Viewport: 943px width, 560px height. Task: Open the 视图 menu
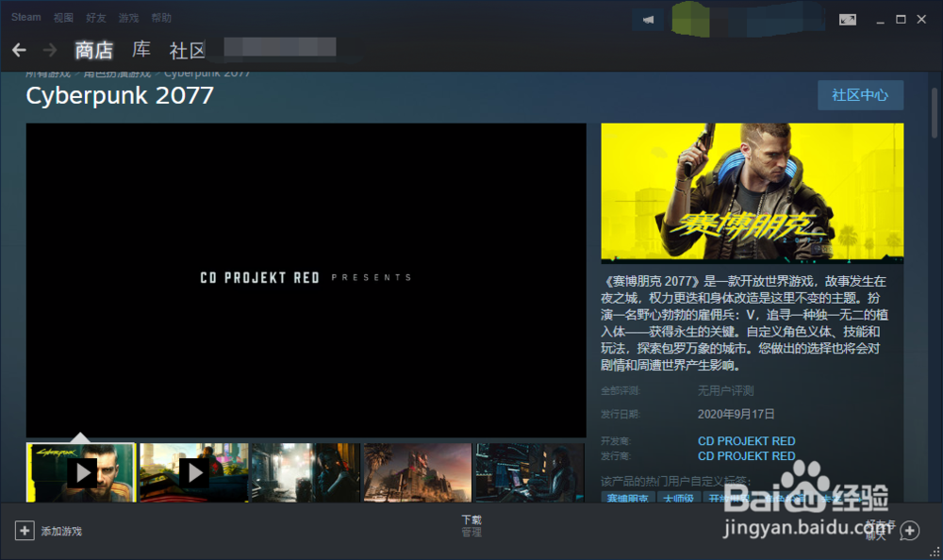coord(63,18)
